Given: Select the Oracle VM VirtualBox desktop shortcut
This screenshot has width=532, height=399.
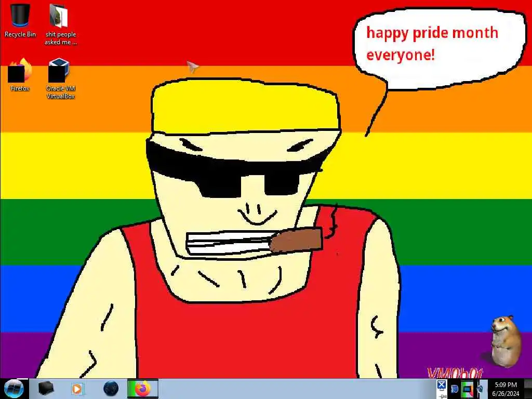Looking at the screenshot, I should (60, 79).
